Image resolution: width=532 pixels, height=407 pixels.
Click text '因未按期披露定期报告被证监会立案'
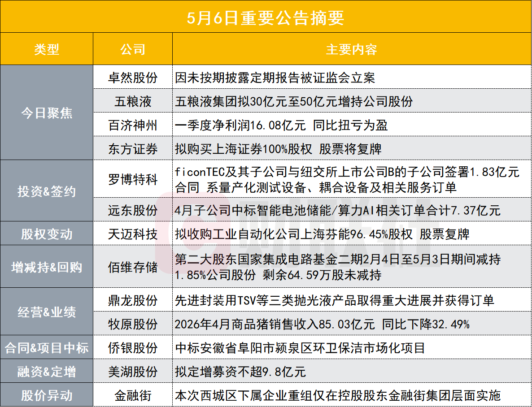coord(275,78)
